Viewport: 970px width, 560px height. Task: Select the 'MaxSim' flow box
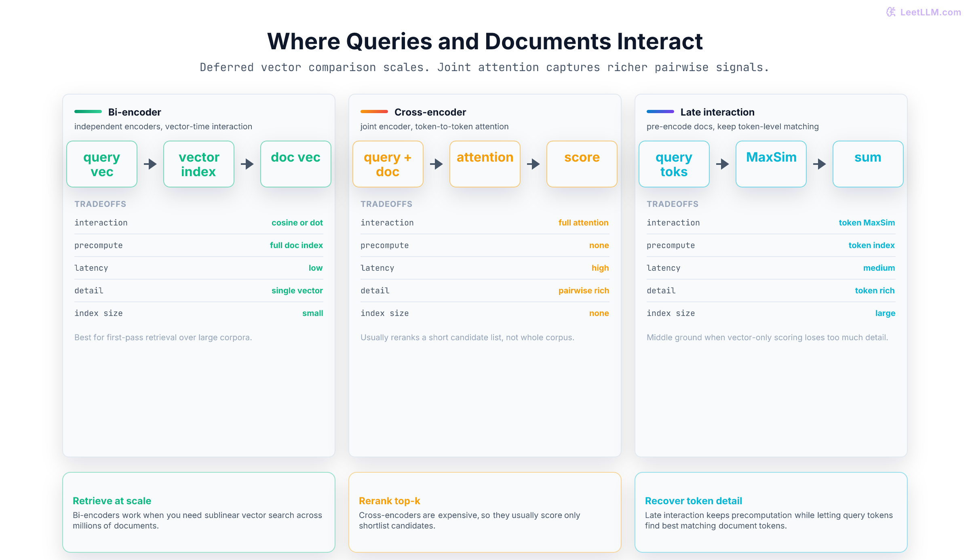coord(771,164)
